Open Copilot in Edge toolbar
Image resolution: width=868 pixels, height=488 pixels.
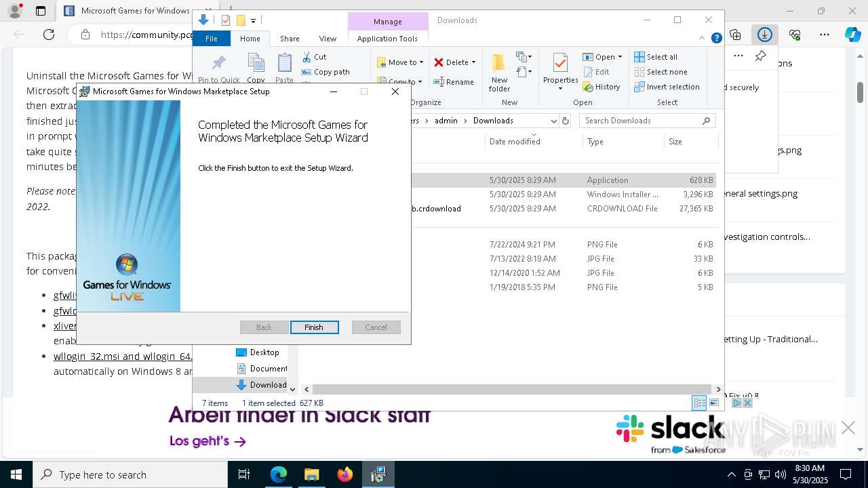coord(852,35)
